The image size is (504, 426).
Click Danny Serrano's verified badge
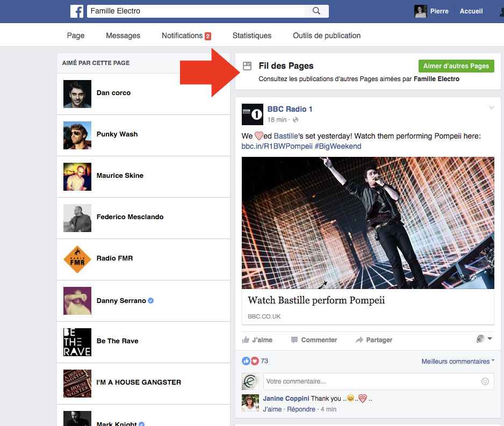click(x=151, y=301)
